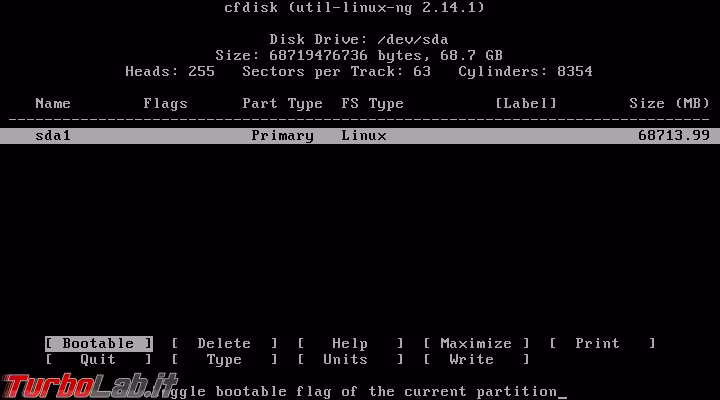
Task: Click the FS Type column header
Action: click(x=372, y=104)
